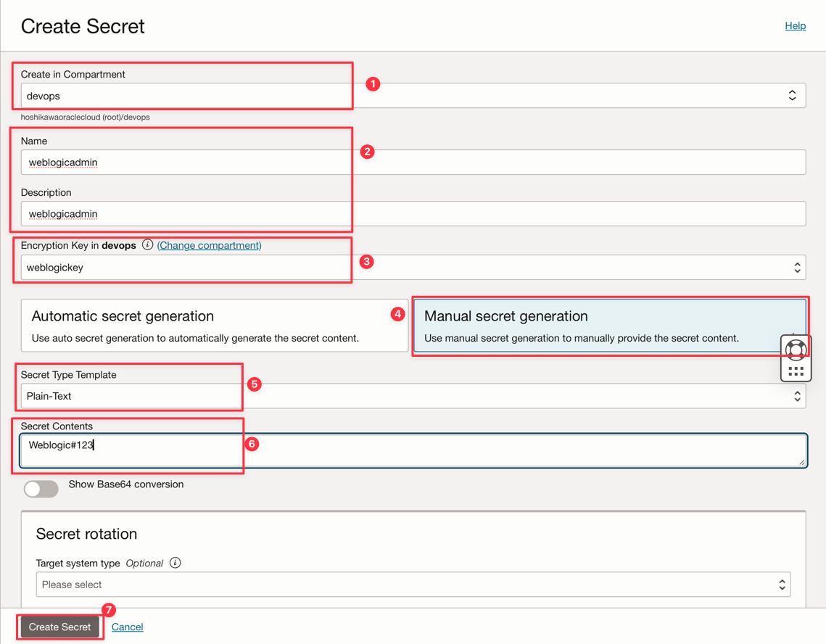Click the Encryption Key info icon
The image size is (826, 644).
147,245
